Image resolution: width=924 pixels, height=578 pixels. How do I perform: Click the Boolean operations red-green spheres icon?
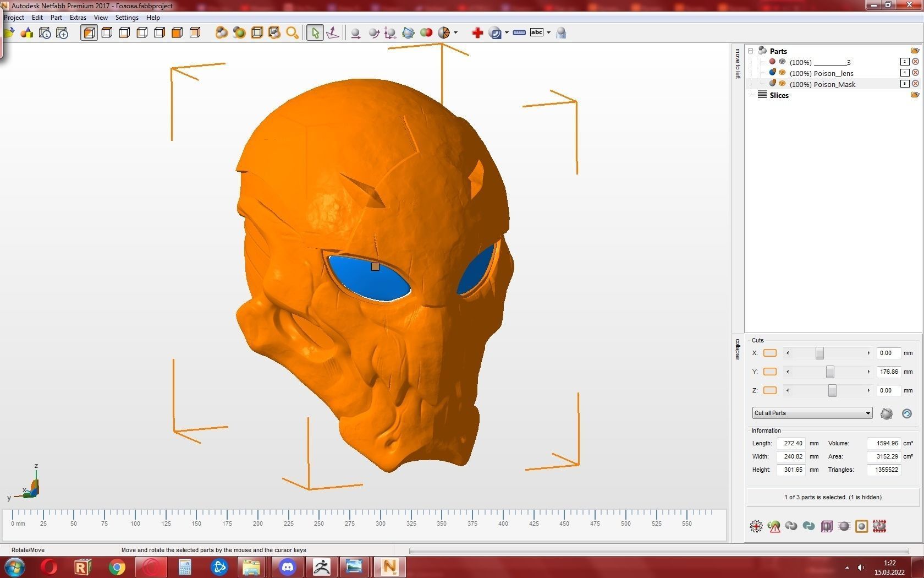426,33
